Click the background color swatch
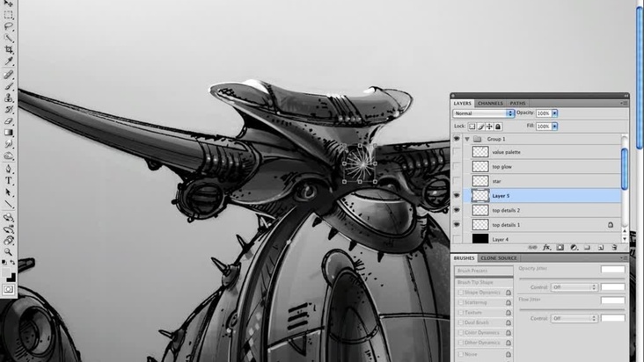The height and width of the screenshot is (362, 644). pos(13,279)
